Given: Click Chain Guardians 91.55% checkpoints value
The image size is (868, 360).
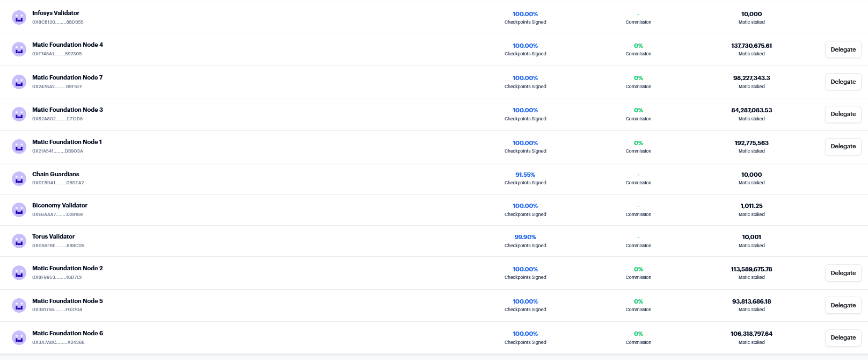Looking at the screenshot, I should 525,175.
